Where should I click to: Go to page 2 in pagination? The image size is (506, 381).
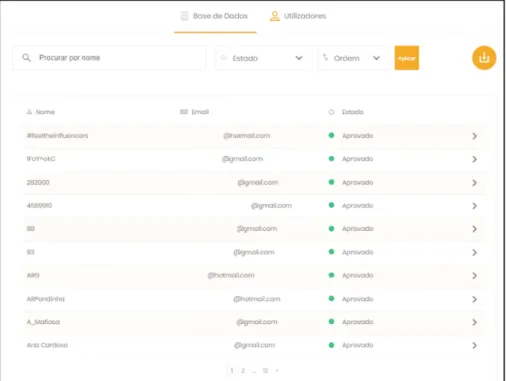click(243, 370)
